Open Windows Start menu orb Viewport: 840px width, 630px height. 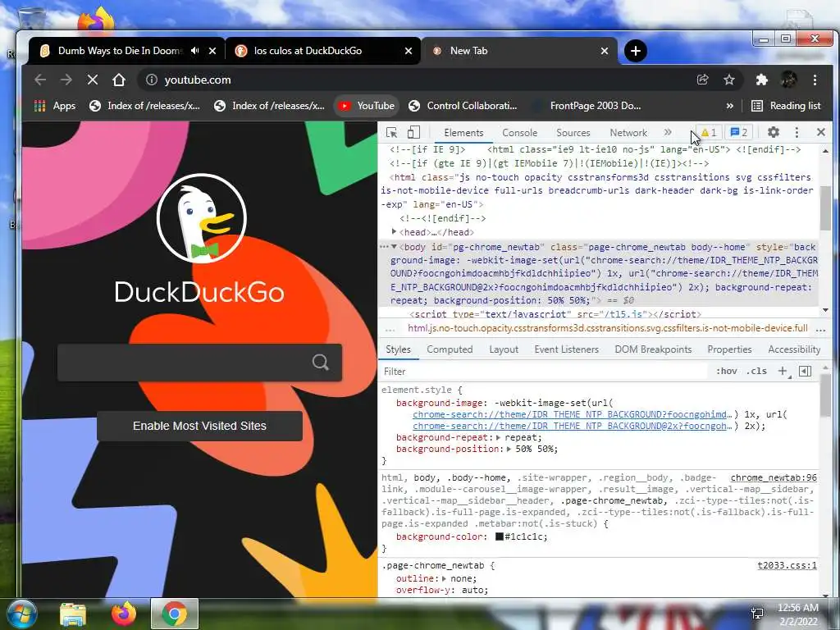(x=21, y=614)
